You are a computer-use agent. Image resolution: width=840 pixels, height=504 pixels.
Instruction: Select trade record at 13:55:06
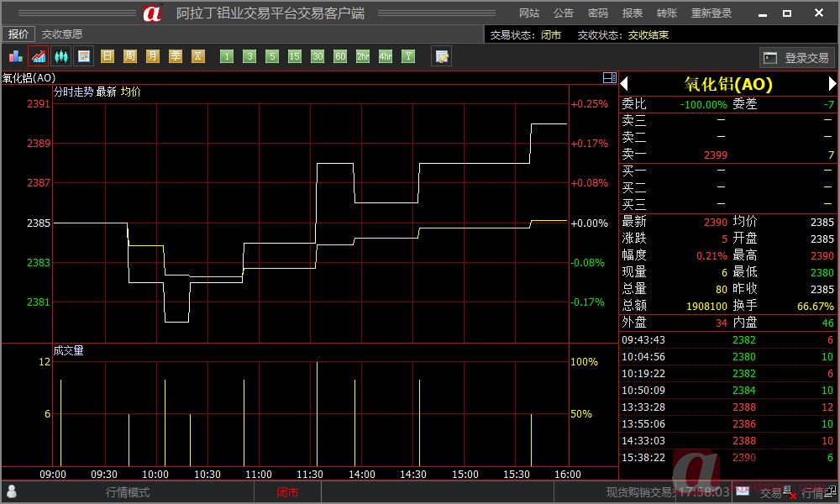[x=727, y=423]
